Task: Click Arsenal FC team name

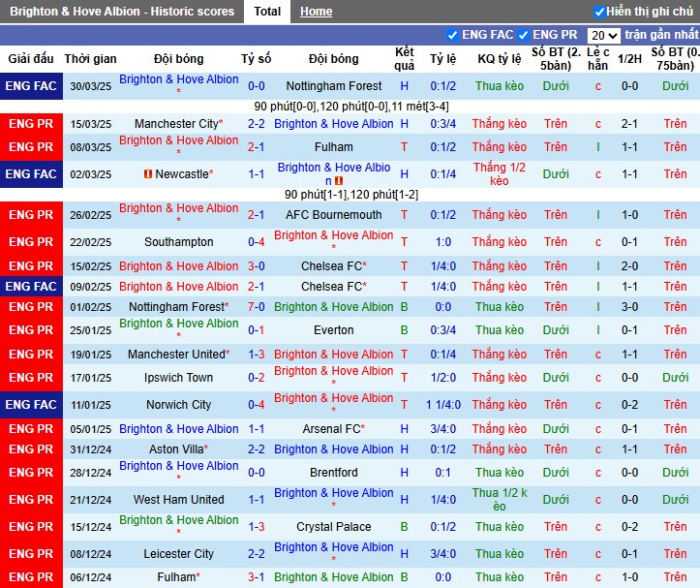Action: (x=331, y=429)
